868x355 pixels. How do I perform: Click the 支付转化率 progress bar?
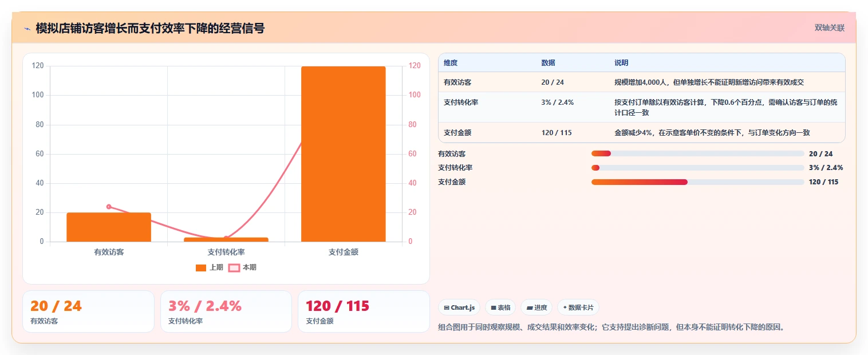point(698,168)
